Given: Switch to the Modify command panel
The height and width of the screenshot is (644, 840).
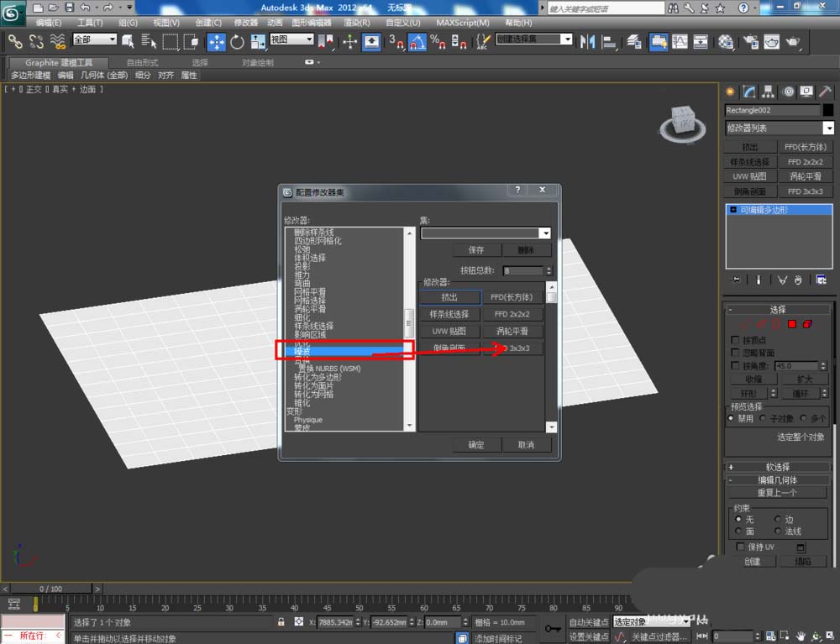Looking at the screenshot, I should [749, 92].
